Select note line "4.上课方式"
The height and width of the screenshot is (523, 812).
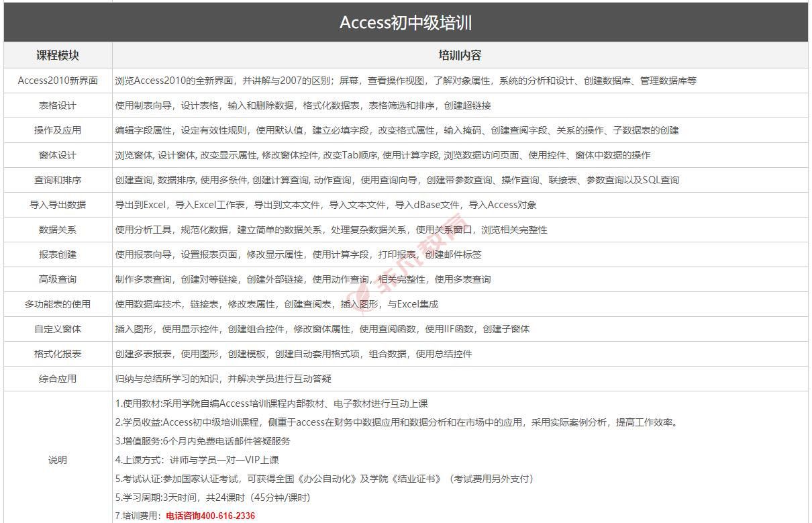point(197,460)
